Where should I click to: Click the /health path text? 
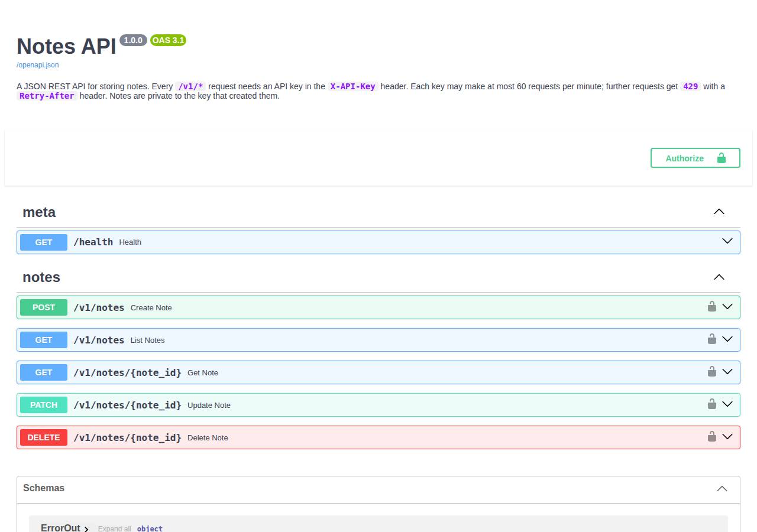[93, 242]
